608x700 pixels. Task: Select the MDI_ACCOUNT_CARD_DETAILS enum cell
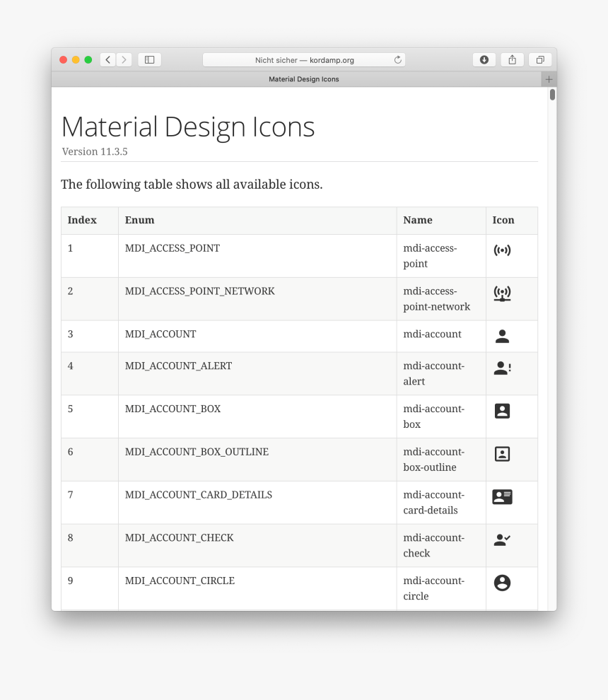click(257, 503)
